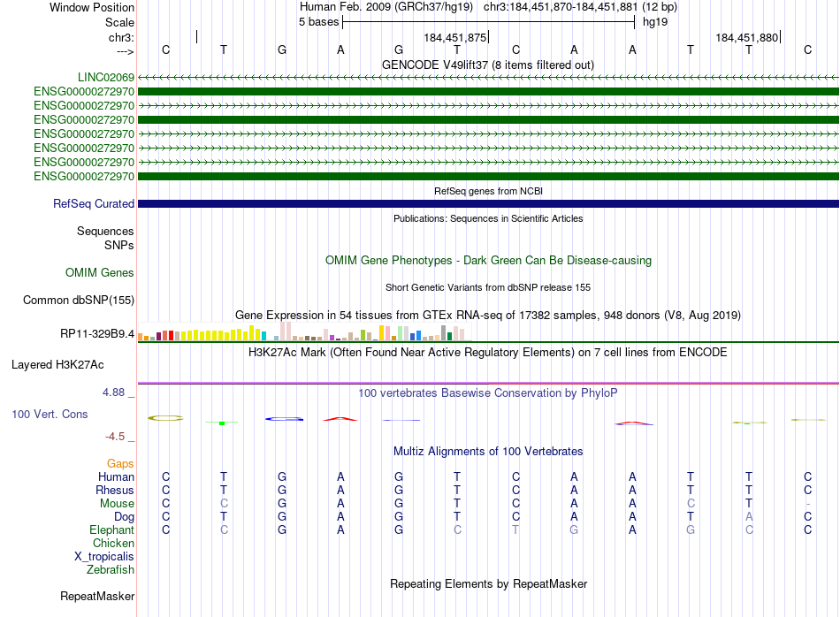Click the dark blue RefSeq Curated bar
Image resolution: width=840 pixels, height=617 pixels.
(488, 203)
